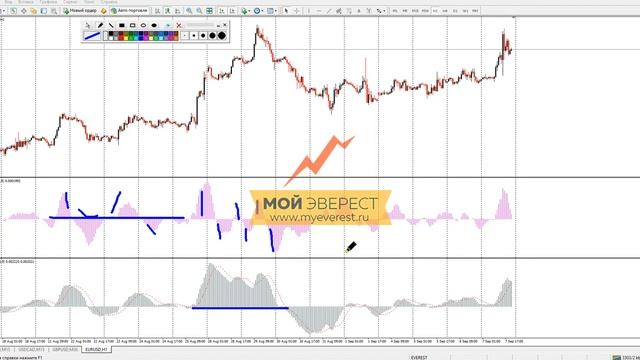The width and height of the screenshot is (640, 360).
Task: Choose the medium brush size dot
Action: pyautogui.click(x=203, y=36)
